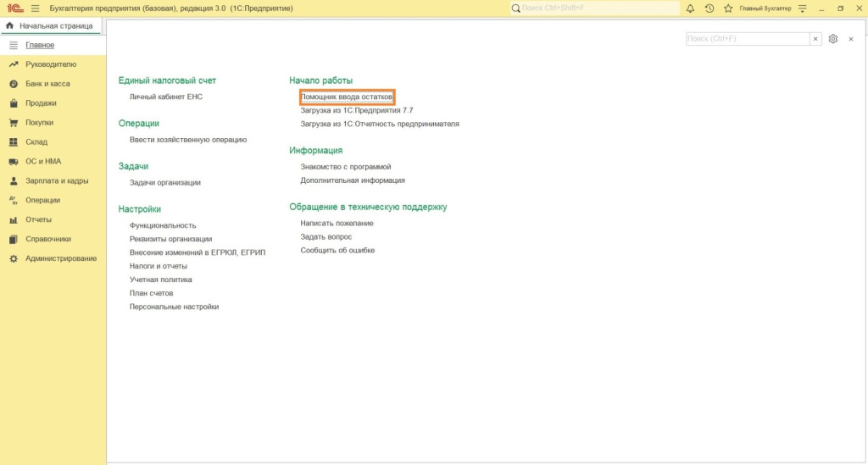Open Зарплата и кадры section
Image resolution: width=868 pixels, height=465 pixels.
click(57, 181)
